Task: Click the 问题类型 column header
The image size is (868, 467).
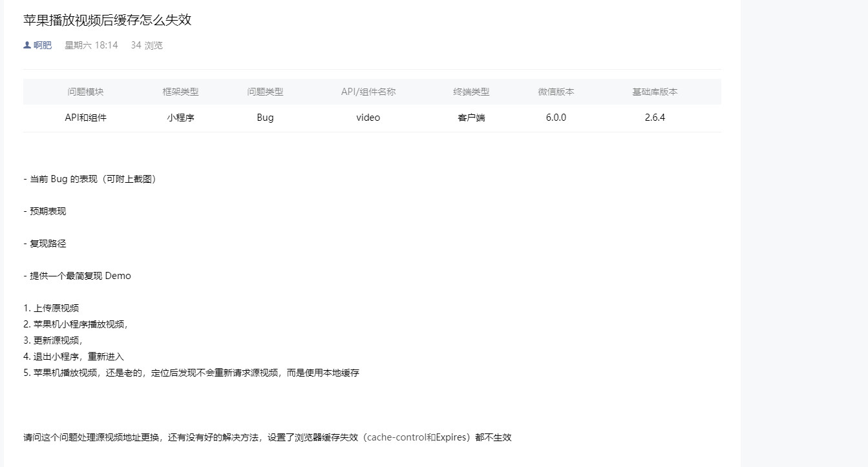Action: coord(265,92)
